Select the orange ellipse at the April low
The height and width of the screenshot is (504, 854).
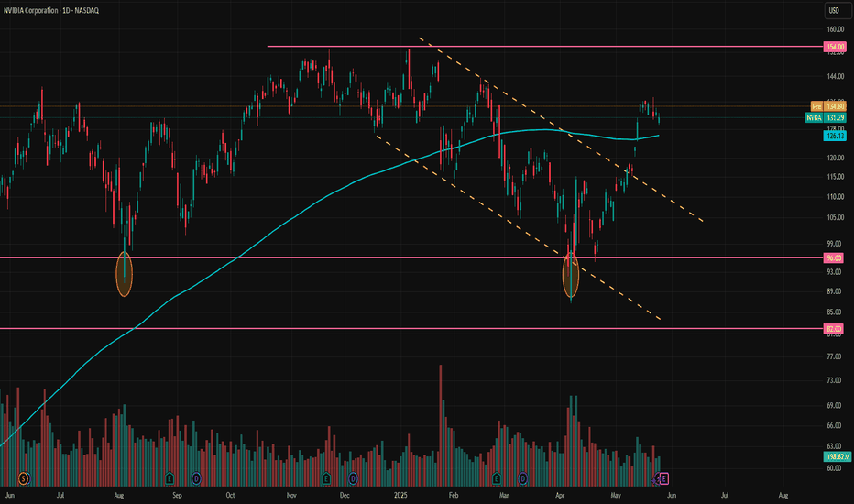pyautogui.click(x=570, y=275)
